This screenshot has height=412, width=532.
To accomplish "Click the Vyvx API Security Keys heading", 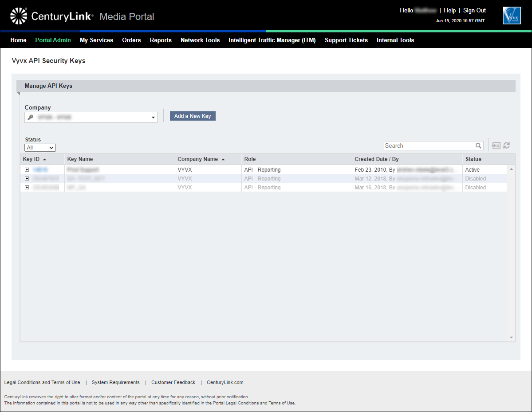I will [x=48, y=61].
